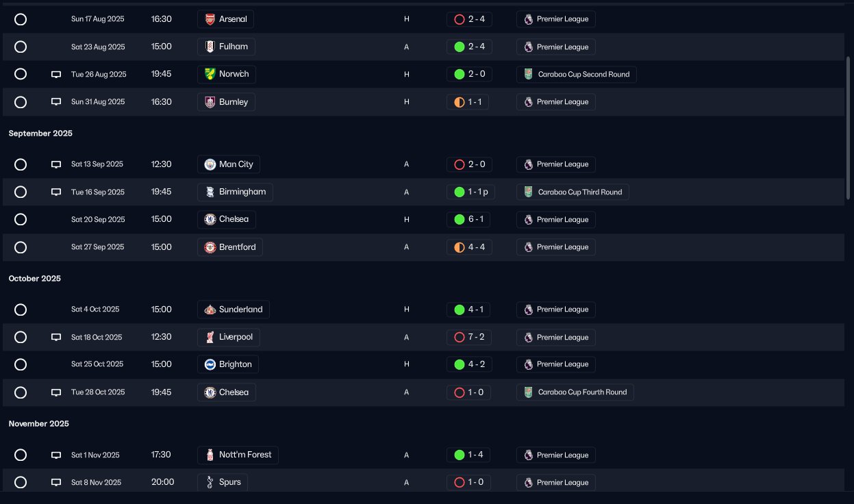The height and width of the screenshot is (504, 854).
Task: Open the 2 - 4 result against Arsenal
Action: (x=469, y=19)
